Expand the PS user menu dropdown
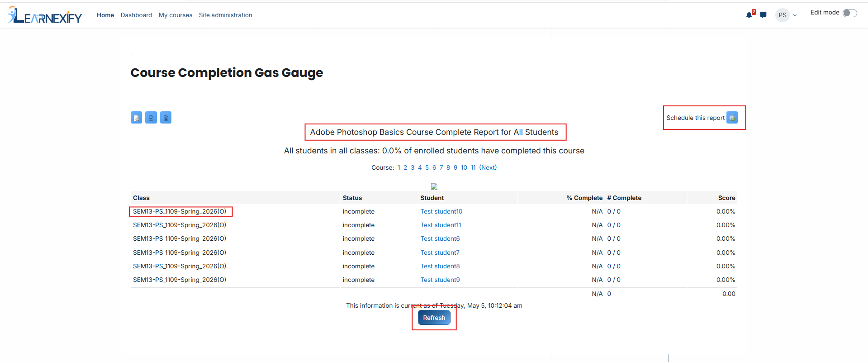This screenshot has height=362, width=868. point(787,15)
